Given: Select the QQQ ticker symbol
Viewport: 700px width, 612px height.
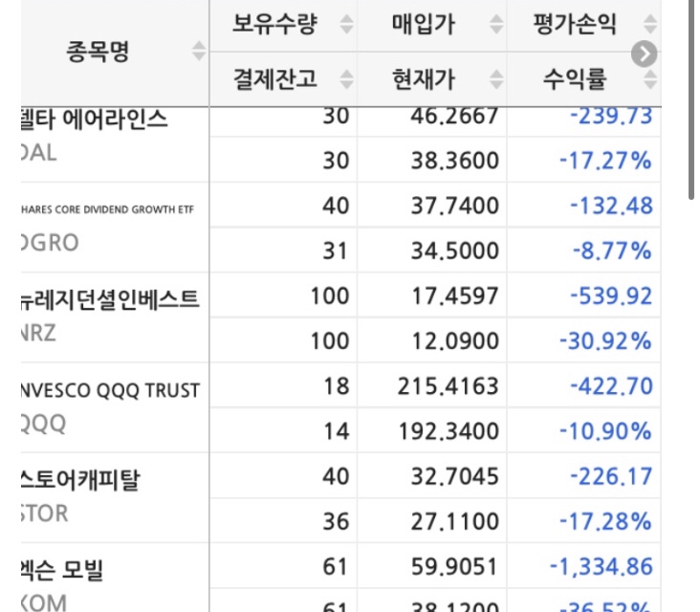Looking at the screenshot, I should click(44, 424).
